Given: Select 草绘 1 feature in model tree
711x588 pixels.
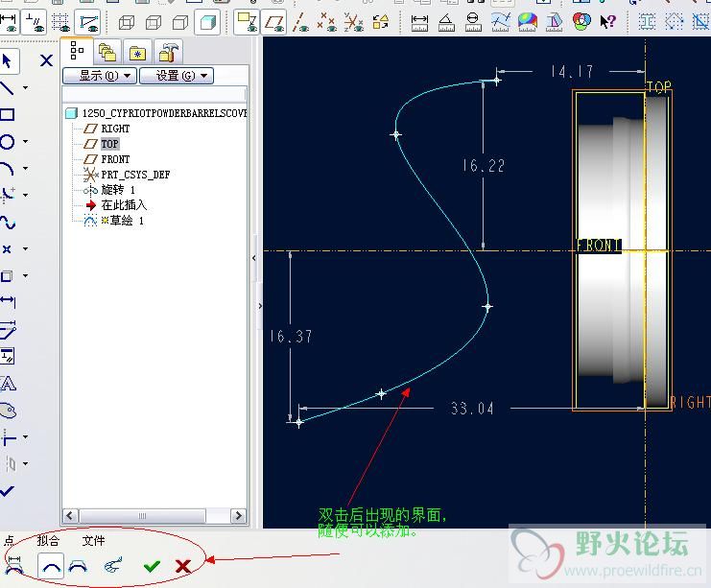Looking at the screenshot, I should [x=123, y=221].
